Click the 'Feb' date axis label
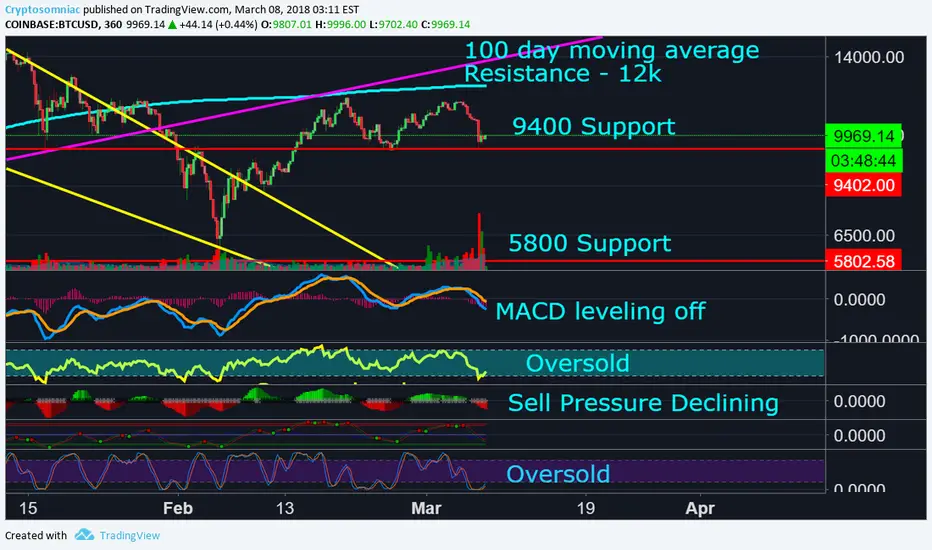Viewport: 932px width, 550px height. tap(178, 508)
